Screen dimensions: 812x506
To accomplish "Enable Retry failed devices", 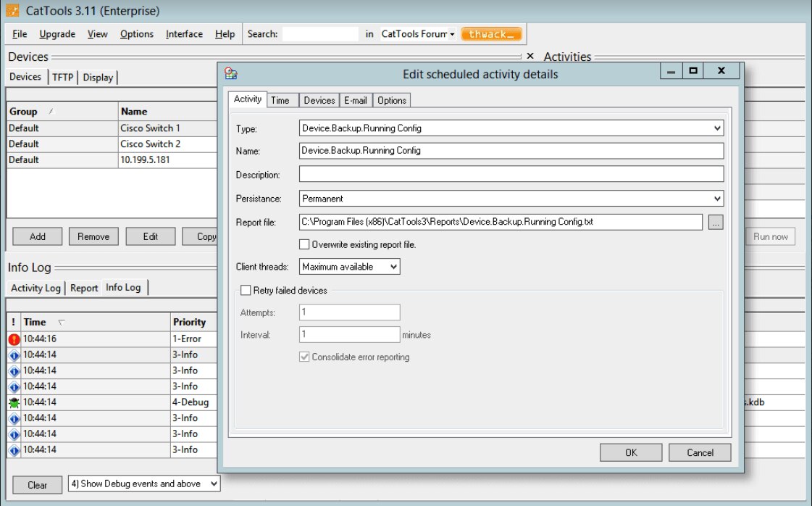I will (246, 289).
